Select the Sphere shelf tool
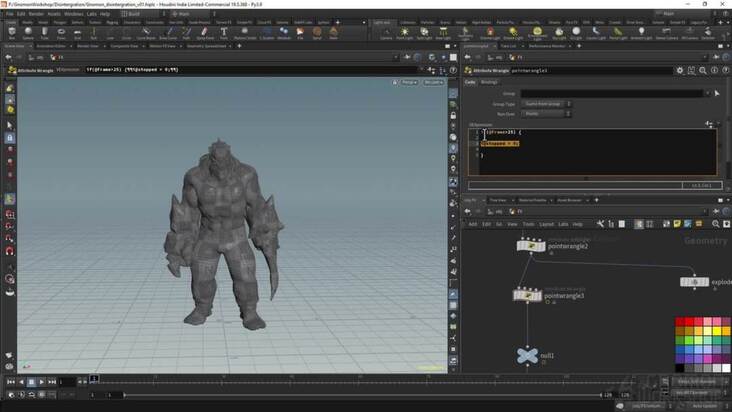 click(28, 33)
